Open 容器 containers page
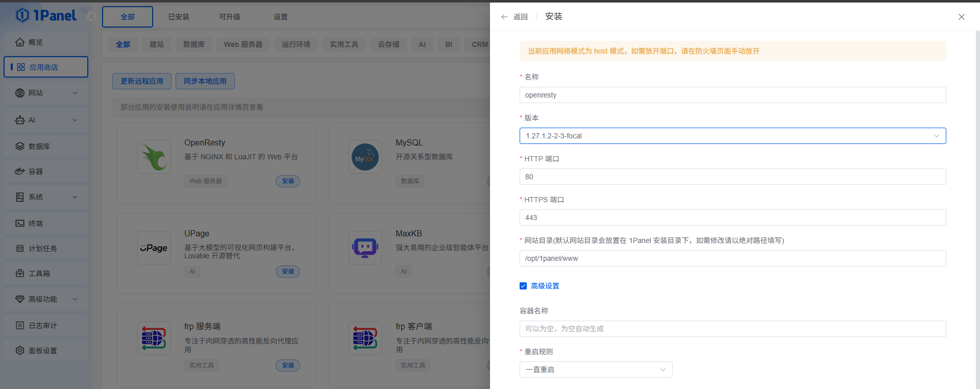 click(46, 172)
